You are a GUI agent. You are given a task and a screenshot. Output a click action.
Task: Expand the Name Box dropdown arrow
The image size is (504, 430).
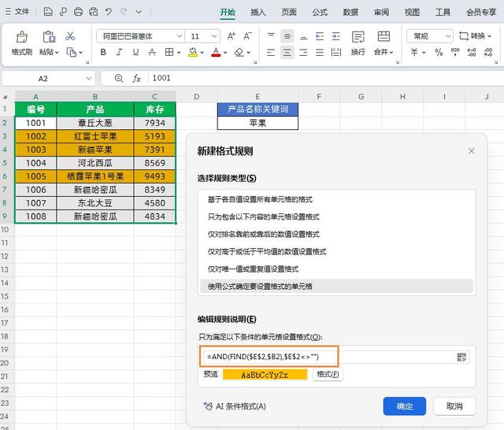[88, 79]
